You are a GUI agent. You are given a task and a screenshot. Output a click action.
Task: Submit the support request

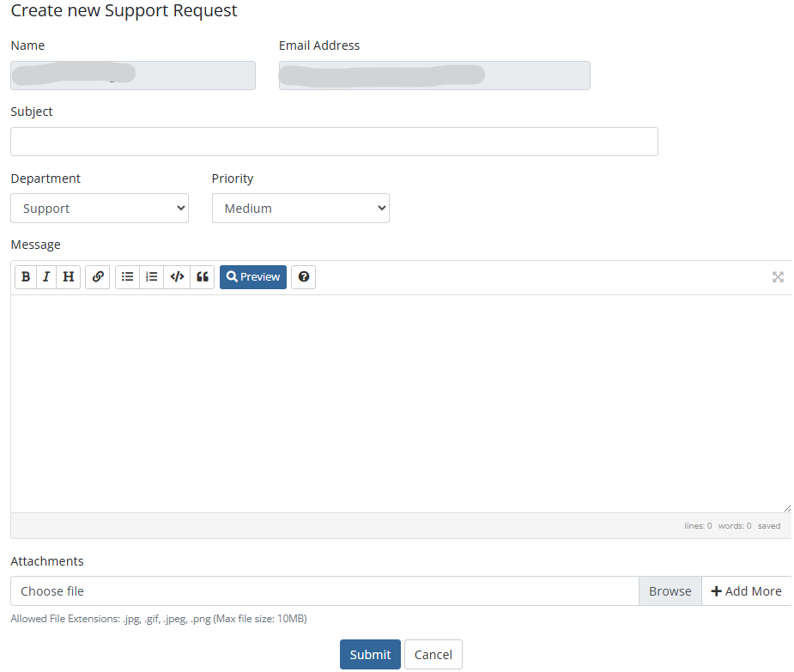370,655
